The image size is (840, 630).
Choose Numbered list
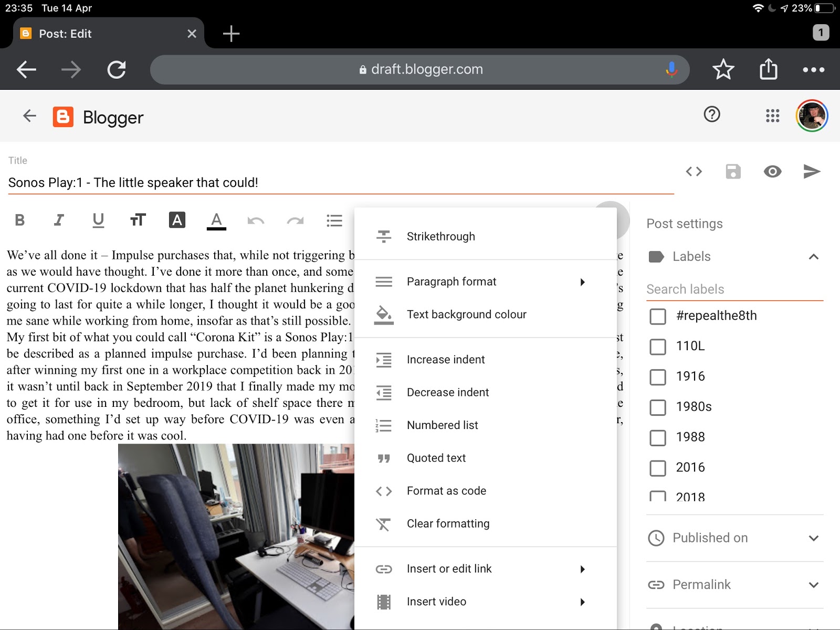click(x=486, y=425)
